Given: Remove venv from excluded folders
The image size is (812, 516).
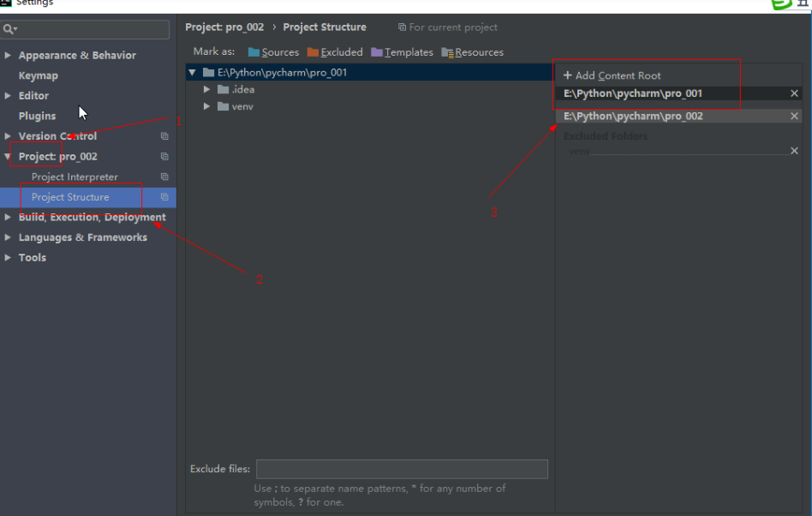Looking at the screenshot, I should pyautogui.click(x=794, y=151).
